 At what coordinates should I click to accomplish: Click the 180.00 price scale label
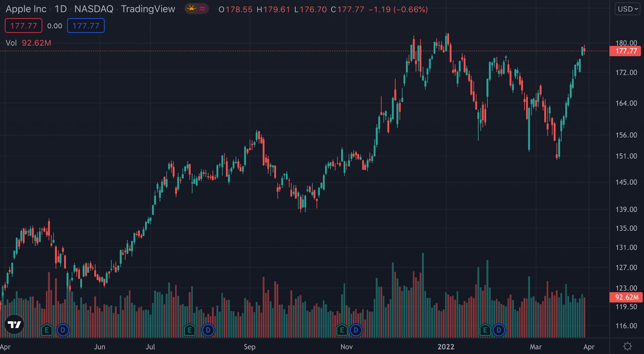click(x=626, y=43)
